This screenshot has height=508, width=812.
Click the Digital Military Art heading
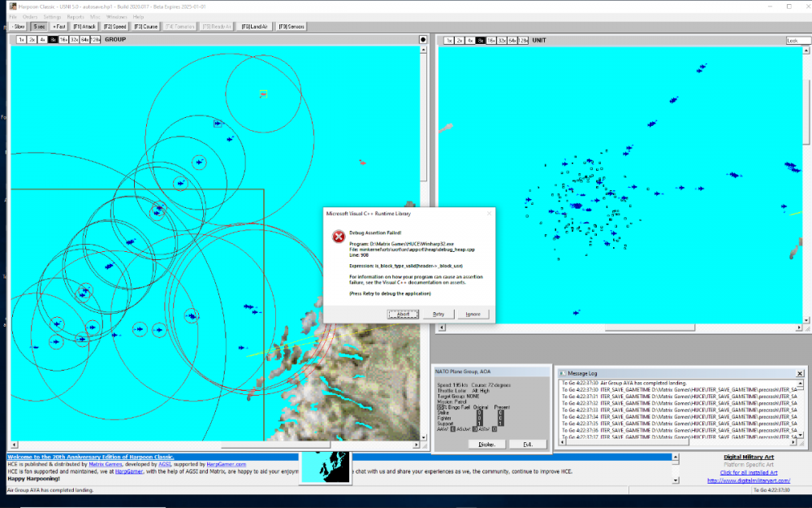749,457
